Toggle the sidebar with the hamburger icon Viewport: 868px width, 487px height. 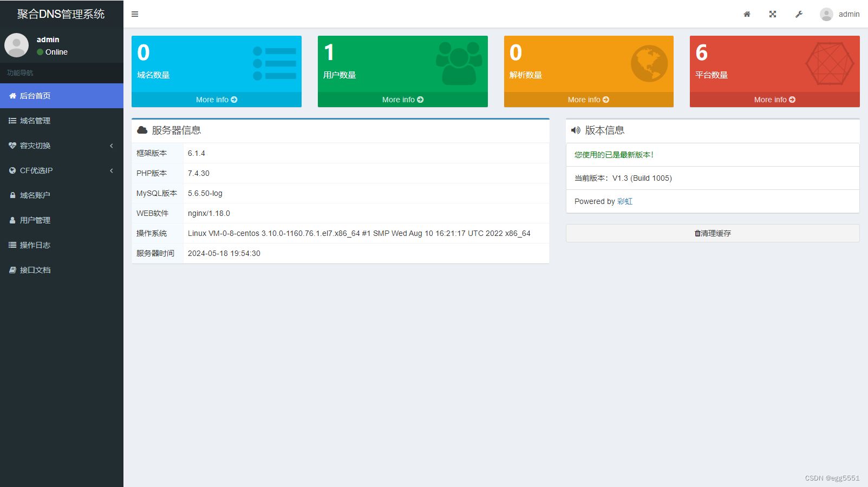(x=135, y=14)
